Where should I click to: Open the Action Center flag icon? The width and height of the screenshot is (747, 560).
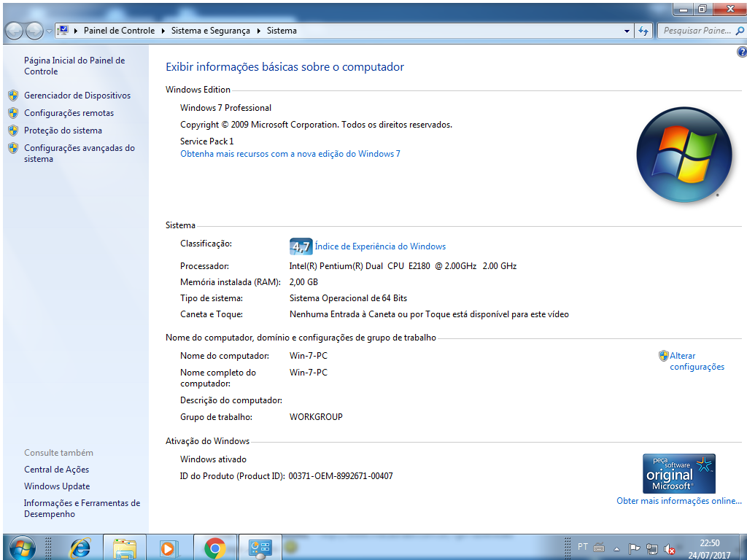(634, 549)
